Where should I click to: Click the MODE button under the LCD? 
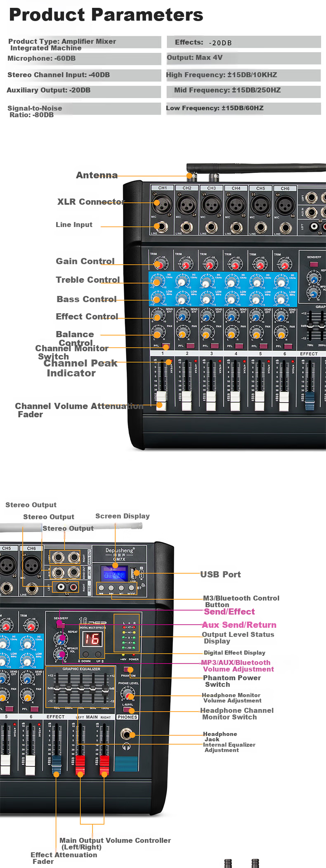point(131,588)
